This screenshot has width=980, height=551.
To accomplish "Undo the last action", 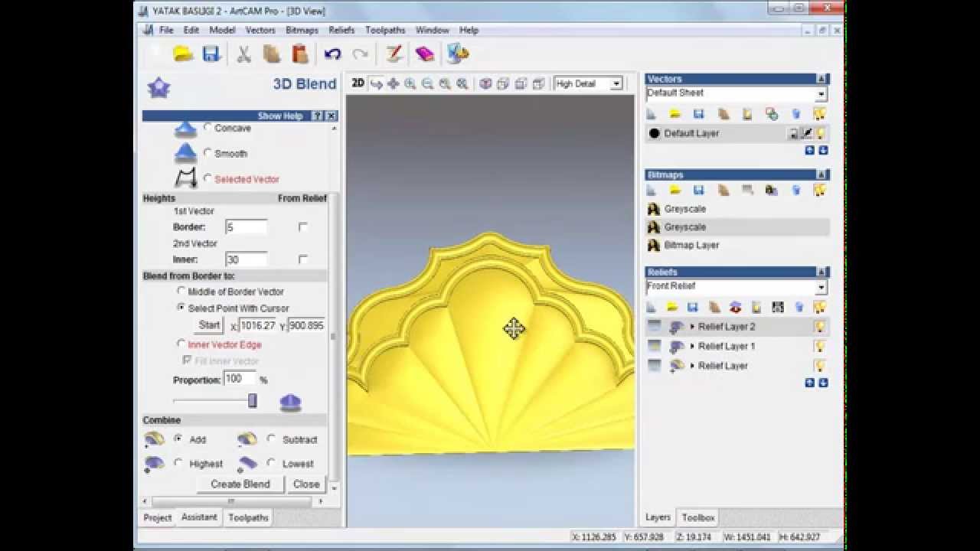I will (x=332, y=54).
